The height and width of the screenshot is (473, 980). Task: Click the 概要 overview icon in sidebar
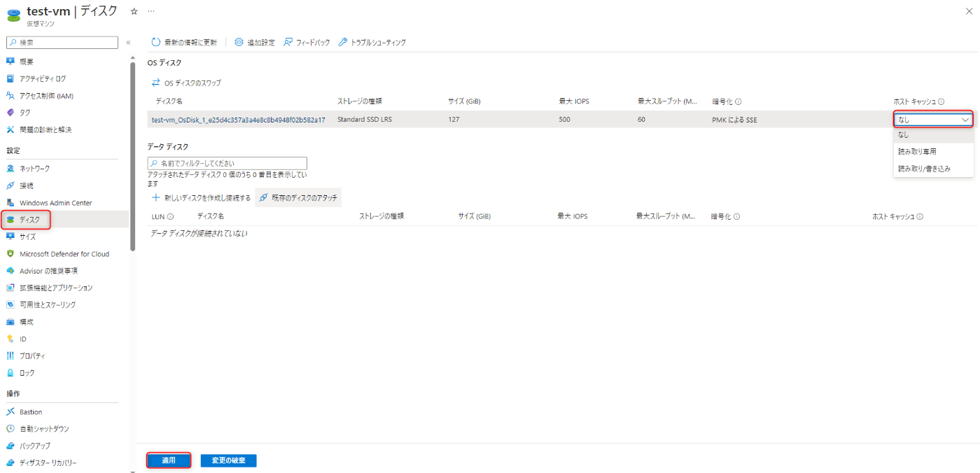[x=10, y=62]
